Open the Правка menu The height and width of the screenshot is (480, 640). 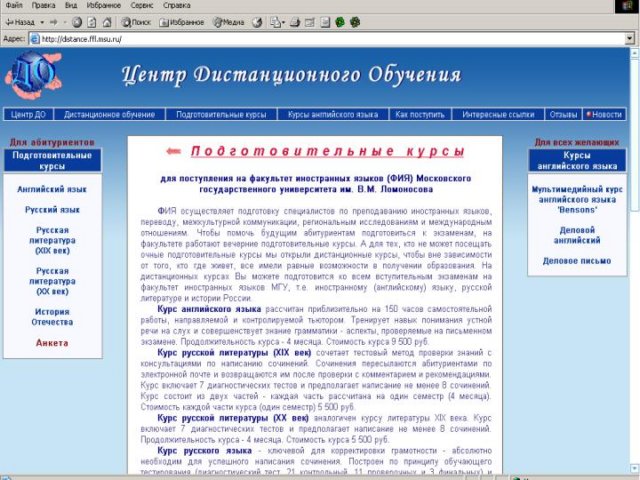43,5
